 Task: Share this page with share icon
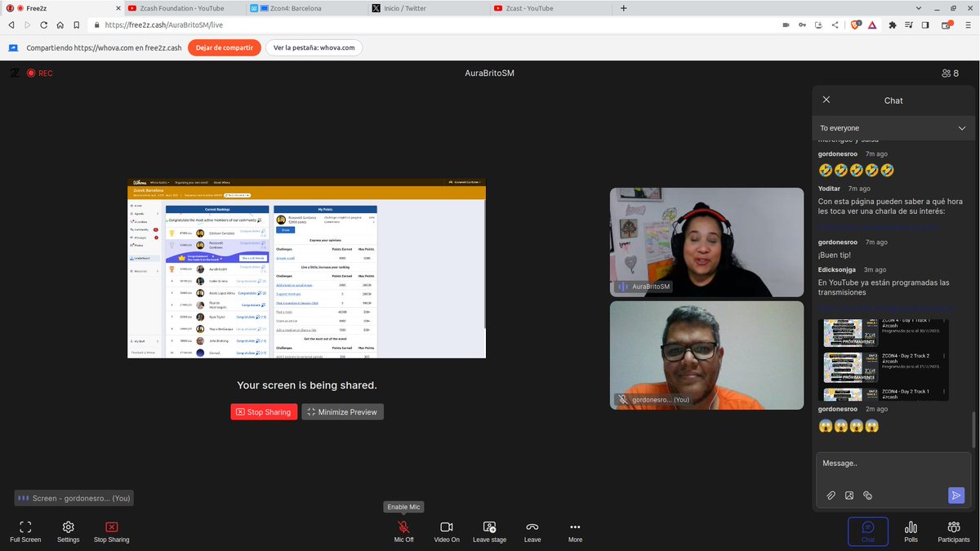pyautogui.click(x=835, y=24)
